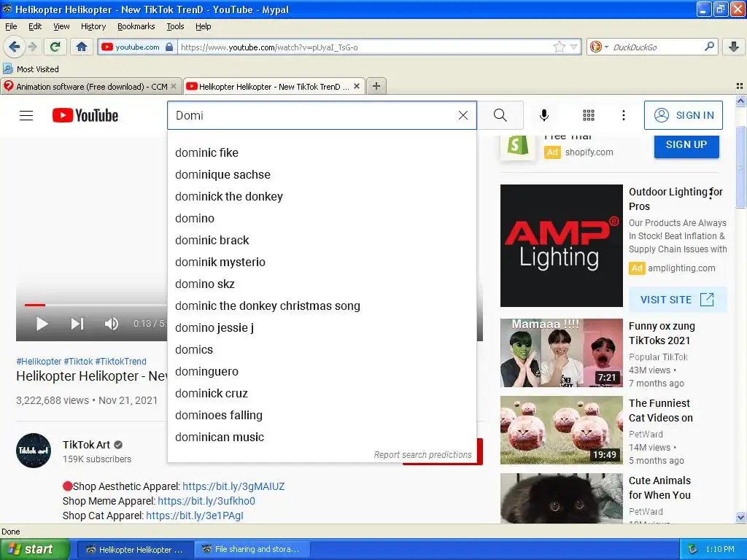Open the #Helikopter hashtag link
This screenshot has width=747, height=560.
click(x=39, y=362)
